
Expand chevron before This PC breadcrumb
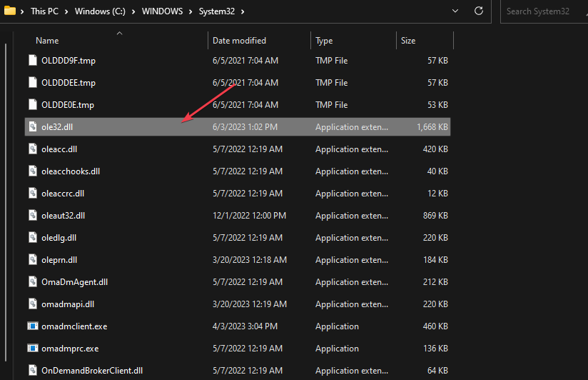pos(22,11)
